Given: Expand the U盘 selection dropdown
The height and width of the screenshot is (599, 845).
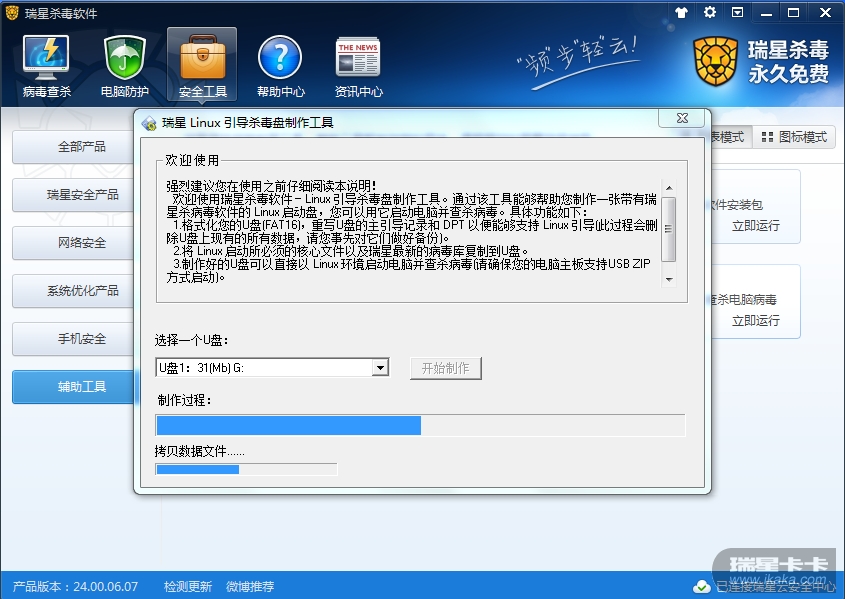Looking at the screenshot, I should click(x=380, y=368).
